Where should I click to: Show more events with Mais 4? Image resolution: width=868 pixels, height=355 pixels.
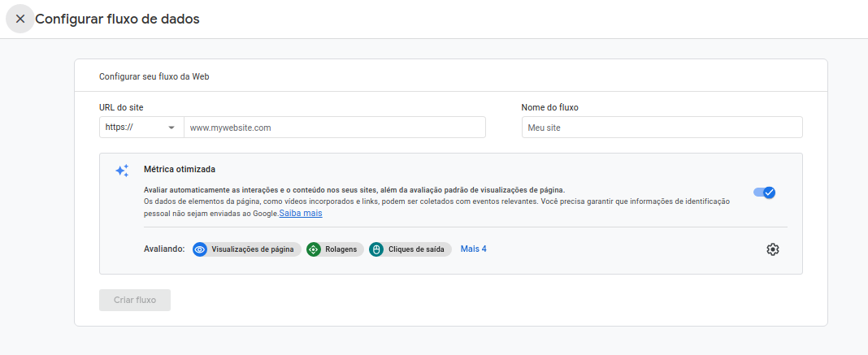click(x=473, y=249)
